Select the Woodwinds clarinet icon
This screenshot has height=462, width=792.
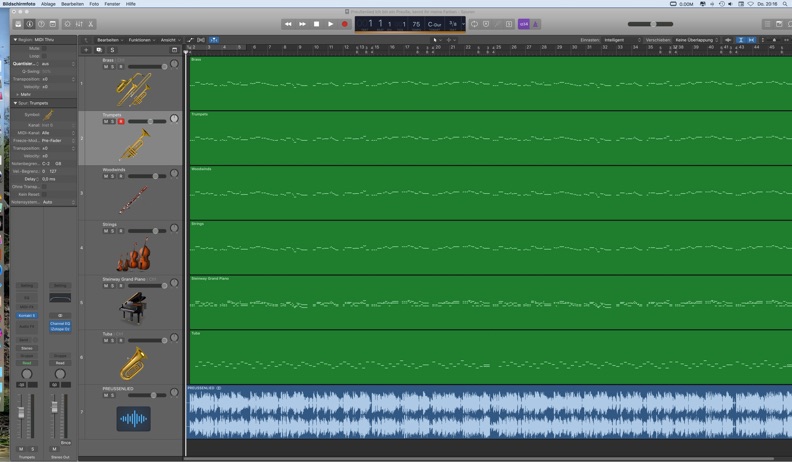(134, 199)
